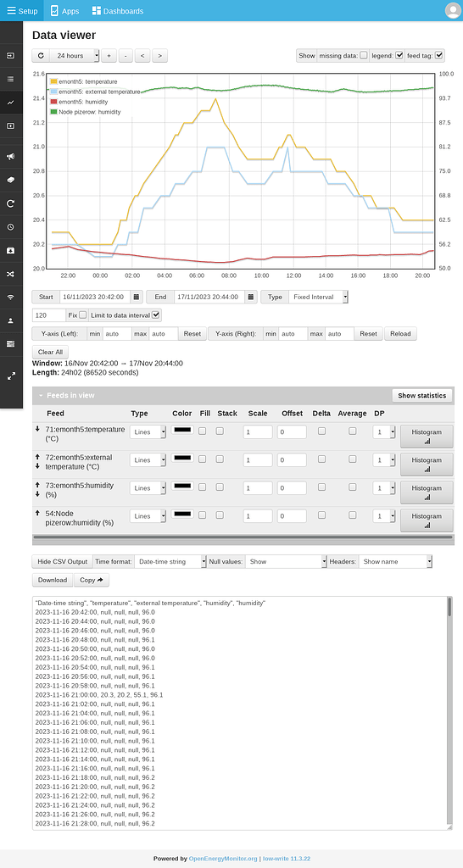463x868 pixels.
Task: Pick color swatch for feed 54 pizerow humidity
Action: point(183,514)
